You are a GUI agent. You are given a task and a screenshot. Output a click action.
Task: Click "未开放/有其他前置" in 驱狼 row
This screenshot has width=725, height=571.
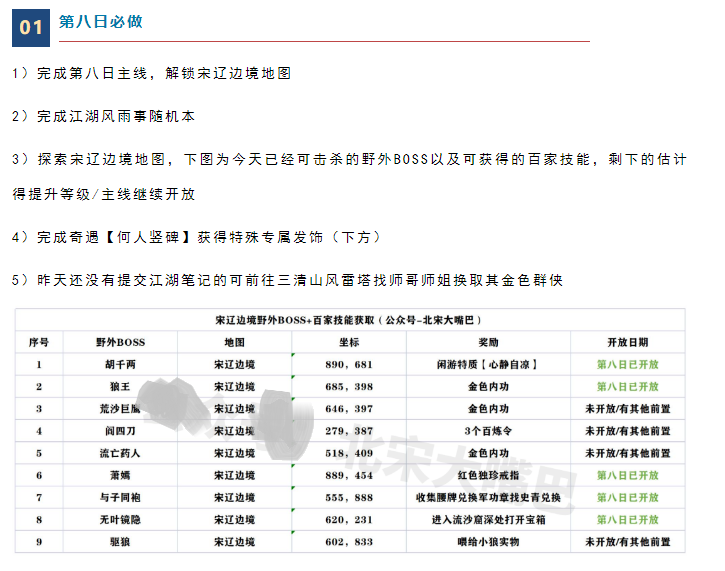coord(627,542)
